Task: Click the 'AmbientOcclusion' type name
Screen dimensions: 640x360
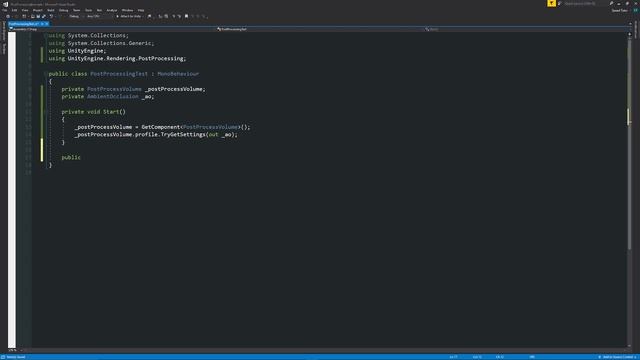Action: tap(113, 97)
